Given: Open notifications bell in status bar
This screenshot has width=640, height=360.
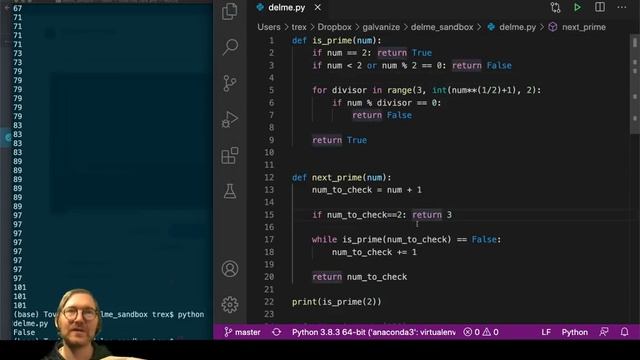Looking at the screenshot, I should [x=624, y=332].
